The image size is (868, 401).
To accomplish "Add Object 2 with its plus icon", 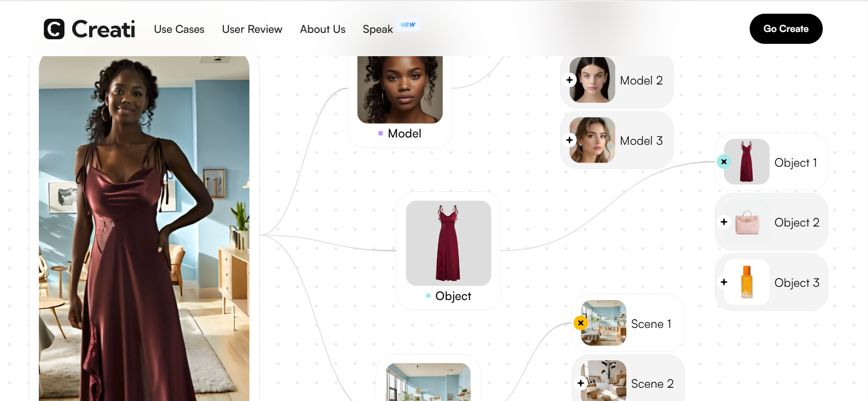I will pyautogui.click(x=724, y=222).
